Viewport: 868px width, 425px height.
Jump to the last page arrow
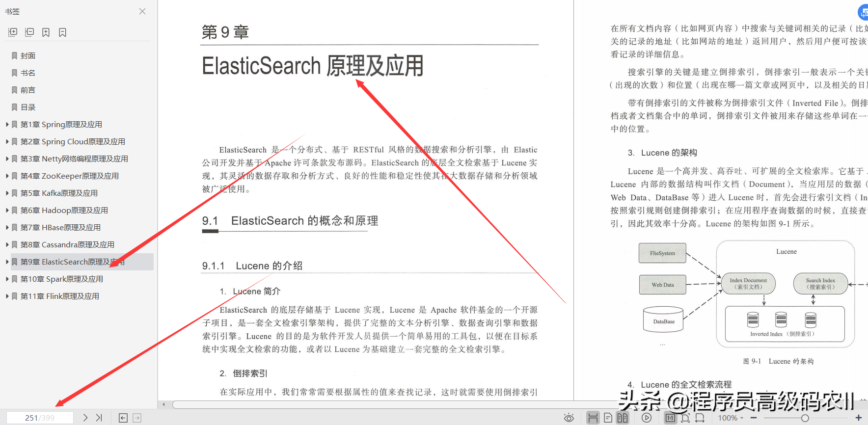point(99,418)
